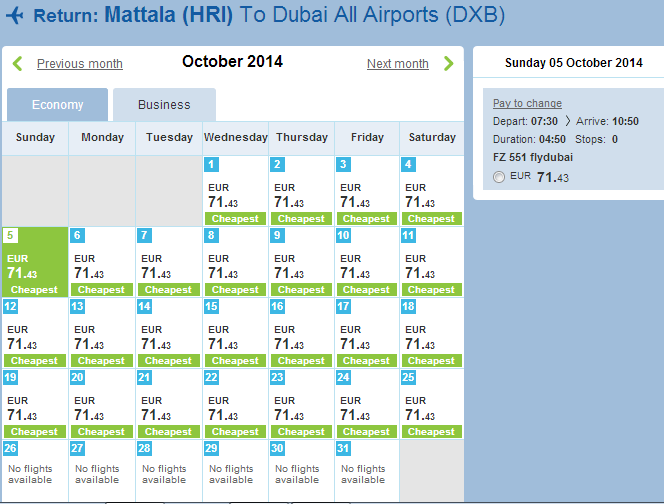
Task: Click the green previous month arrow
Action: [17, 64]
